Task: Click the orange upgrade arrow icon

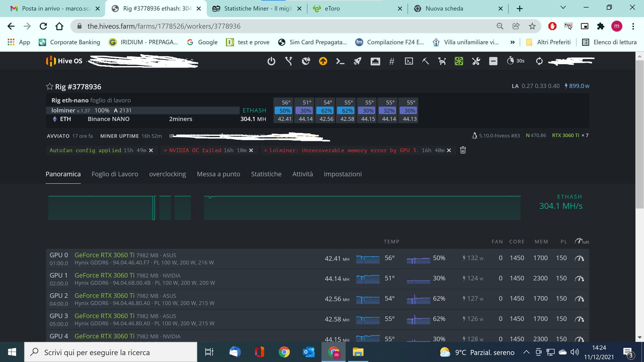Action: pos(323,61)
